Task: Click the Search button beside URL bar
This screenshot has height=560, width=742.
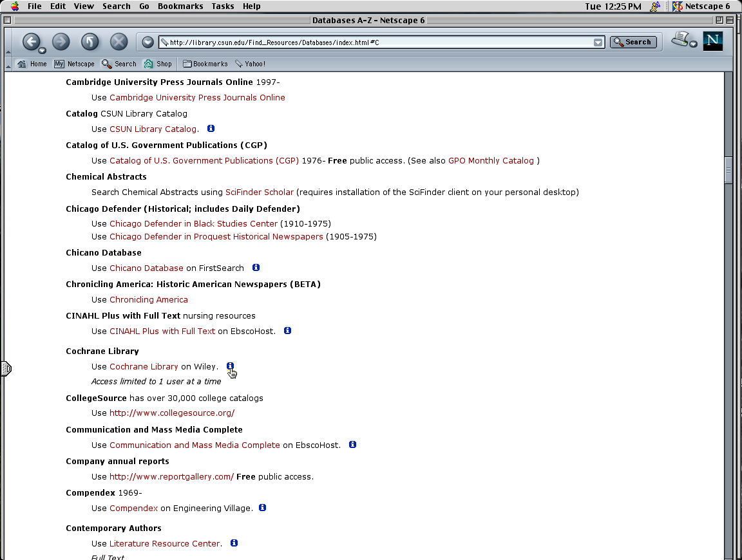Action: coord(633,42)
